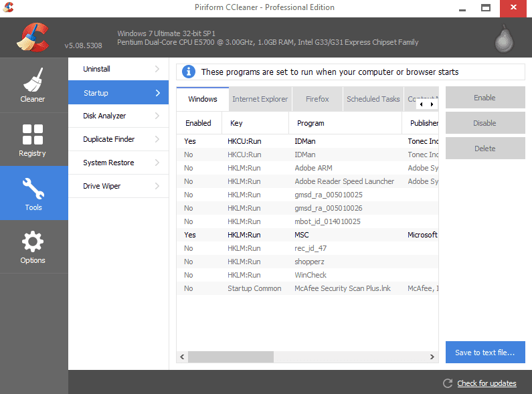Open the Options gear section
Screen dimensions: 532x394
(33, 247)
